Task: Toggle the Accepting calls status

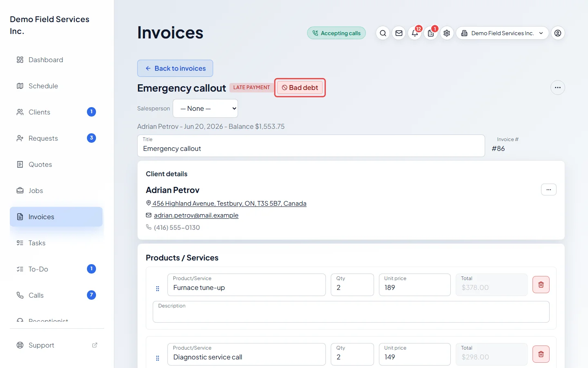Action: (x=336, y=33)
